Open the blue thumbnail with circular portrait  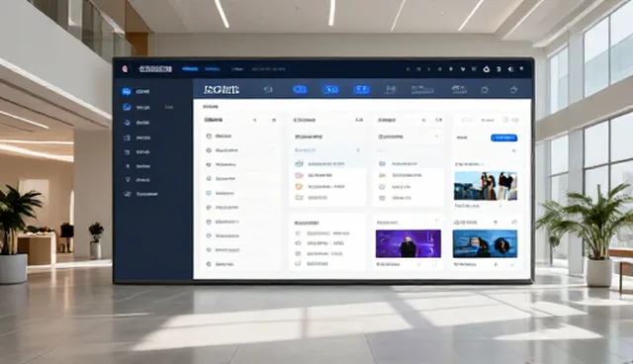click(485, 243)
